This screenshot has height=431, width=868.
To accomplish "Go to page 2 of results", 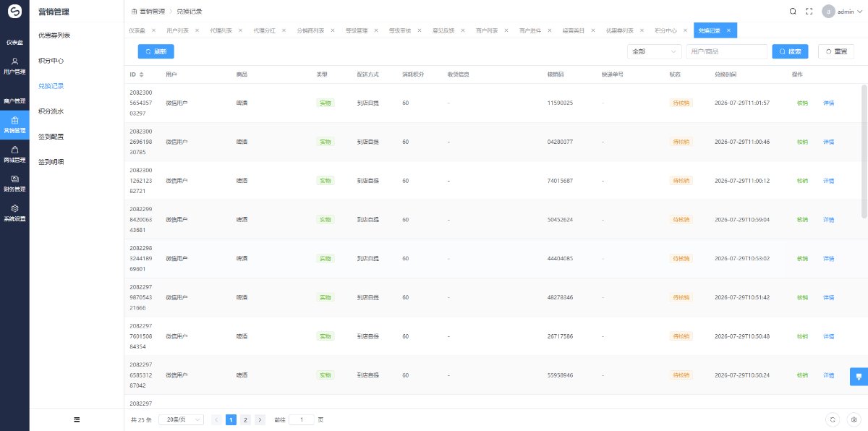I will [246, 419].
